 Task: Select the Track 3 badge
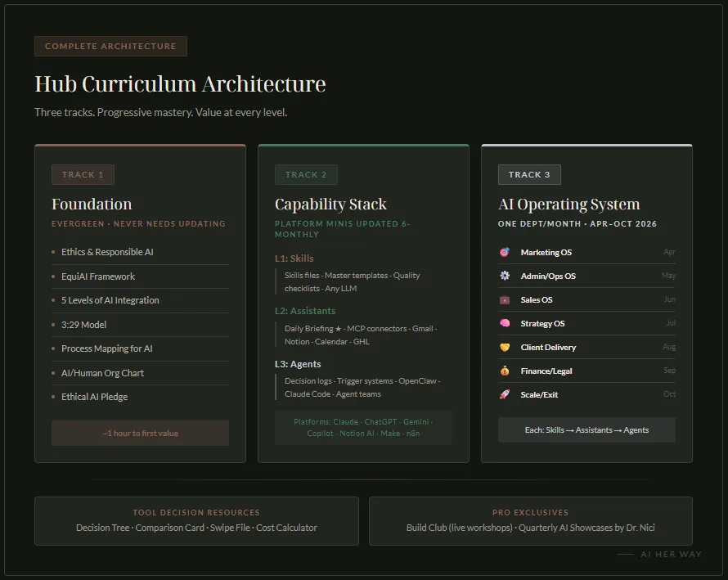coord(529,174)
